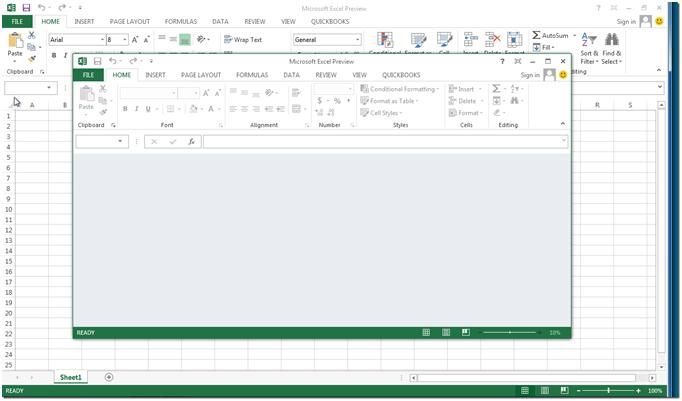This screenshot has height=401, width=682.
Task: Click Save icon in the rear window's title bar
Action: point(26,7)
